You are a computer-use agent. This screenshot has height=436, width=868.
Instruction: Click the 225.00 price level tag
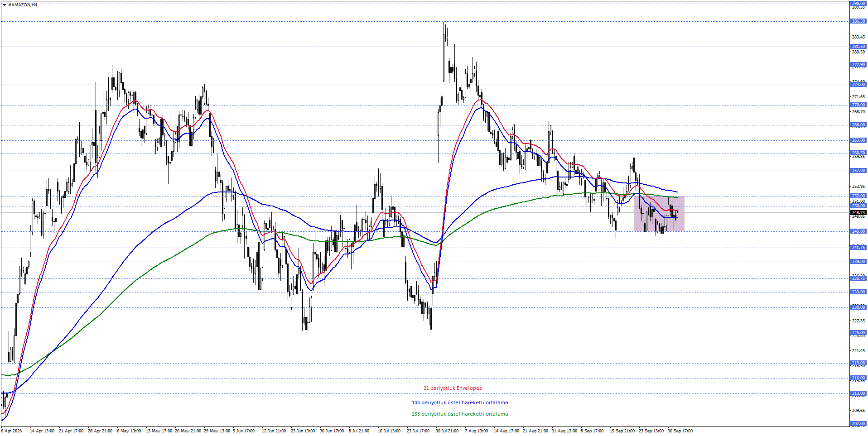coord(858,333)
